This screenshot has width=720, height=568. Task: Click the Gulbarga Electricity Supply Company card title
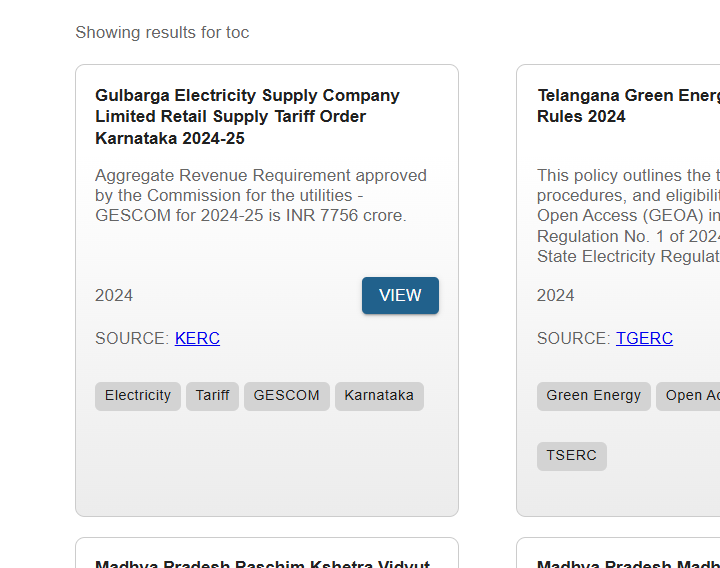click(x=247, y=116)
